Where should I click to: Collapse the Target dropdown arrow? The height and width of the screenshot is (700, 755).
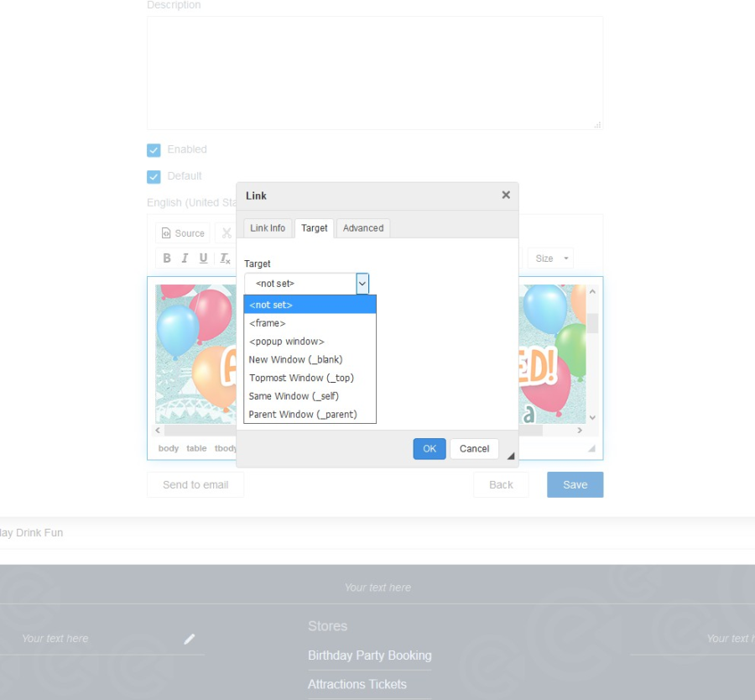[362, 284]
